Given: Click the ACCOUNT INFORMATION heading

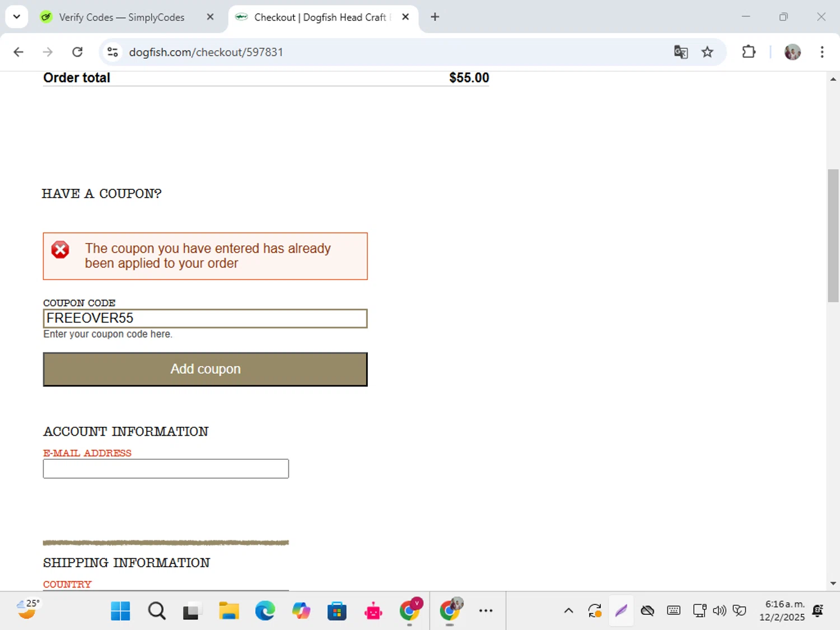Looking at the screenshot, I should click(x=126, y=432).
